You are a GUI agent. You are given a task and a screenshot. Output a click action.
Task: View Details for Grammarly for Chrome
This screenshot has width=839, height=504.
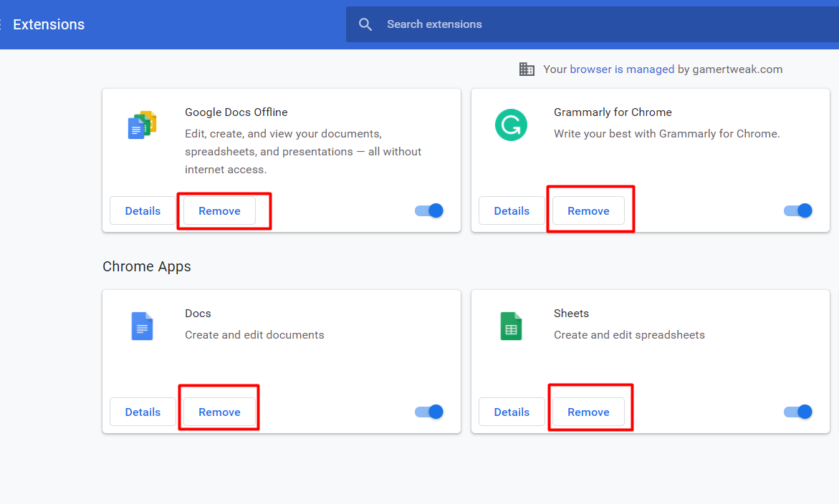pyautogui.click(x=512, y=210)
